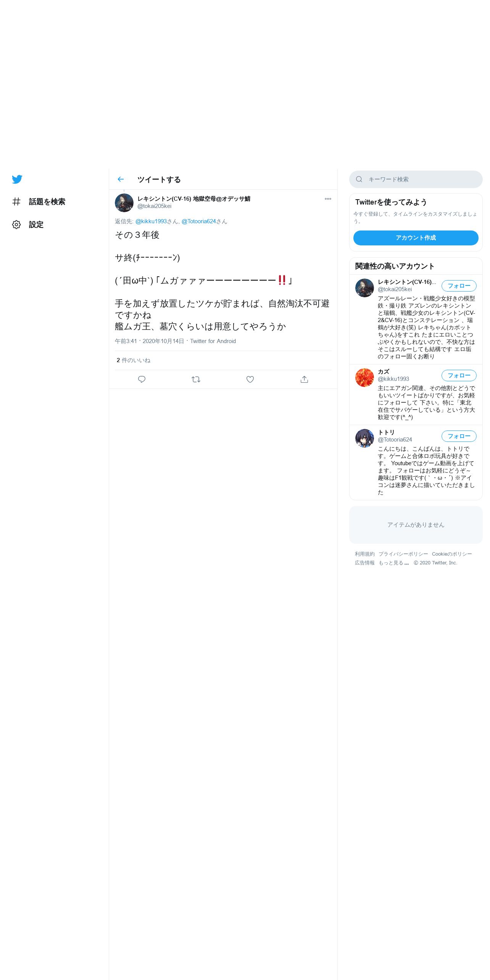Open トトリ's avatar in related accounts
490x980 pixels.
pyautogui.click(x=364, y=438)
